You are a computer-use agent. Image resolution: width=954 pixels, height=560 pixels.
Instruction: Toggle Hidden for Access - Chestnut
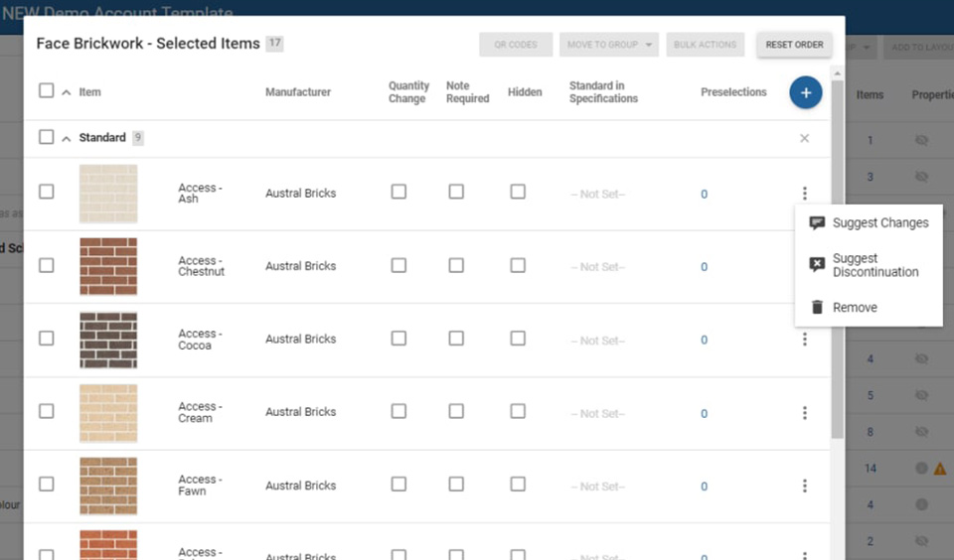tap(518, 265)
